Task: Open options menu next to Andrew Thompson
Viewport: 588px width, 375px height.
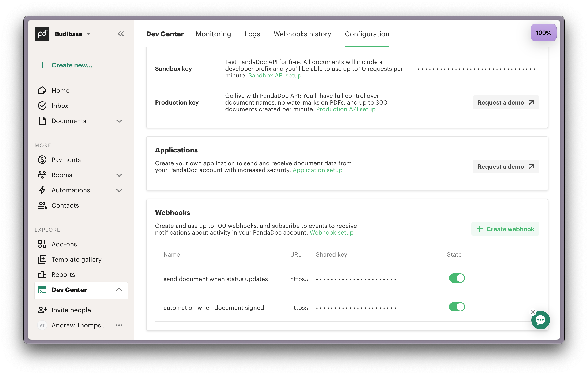Action: point(119,325)
